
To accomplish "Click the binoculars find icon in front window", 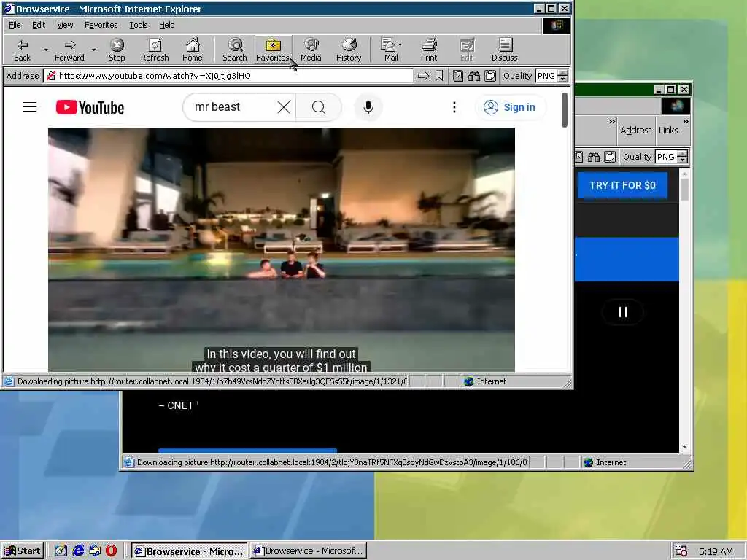I will [x=474, y=76].
